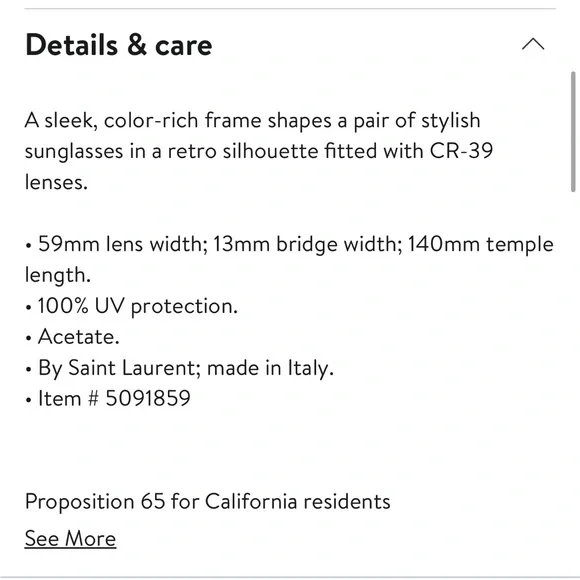Click the made in Italy text
The image size is (580, 580).
tap(270, 368)
